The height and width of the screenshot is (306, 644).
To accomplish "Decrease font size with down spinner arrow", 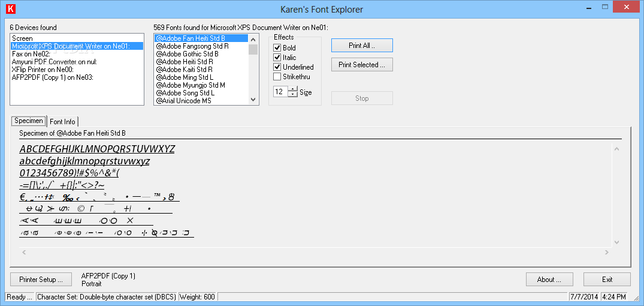I will click(292, 94).
